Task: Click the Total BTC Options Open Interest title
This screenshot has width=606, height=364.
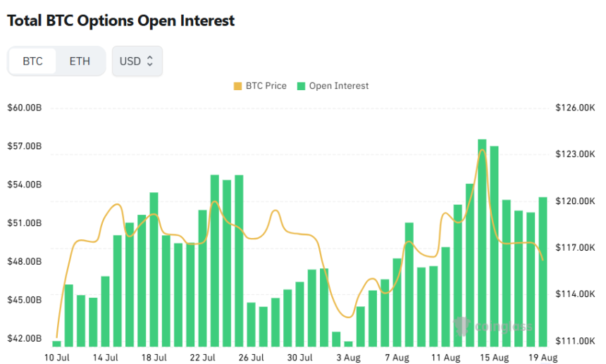Action: tap(120, 21)
